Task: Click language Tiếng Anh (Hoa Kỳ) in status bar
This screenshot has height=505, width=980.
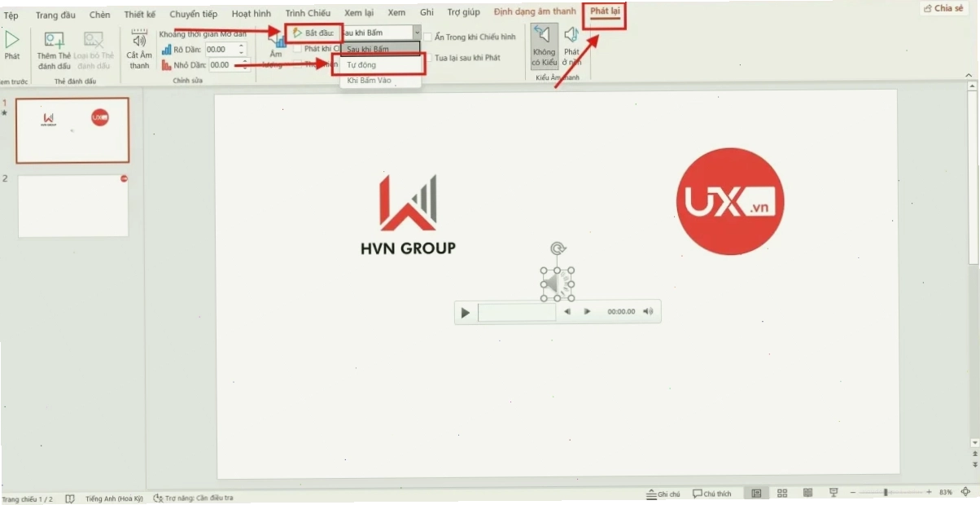Action: pos(114,498)
